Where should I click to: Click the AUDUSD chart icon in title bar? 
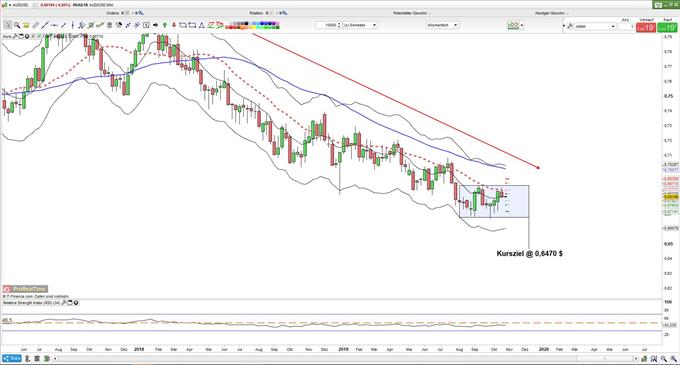click(4, 5)
